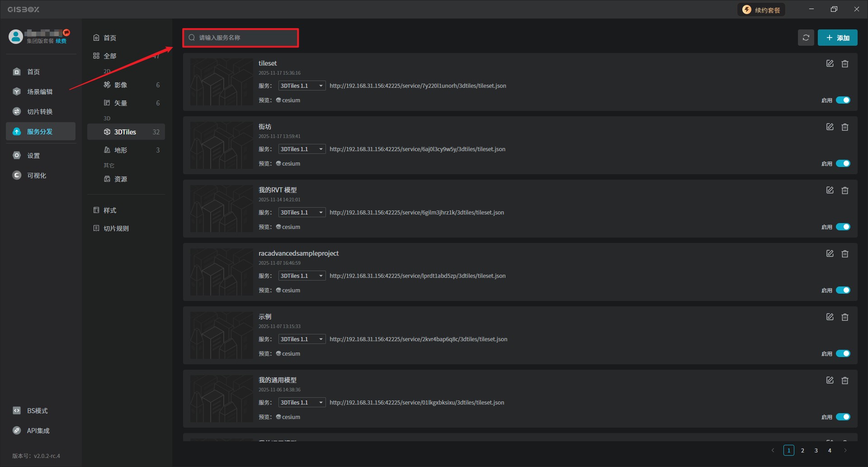Open the 场景编辑 section in the sidebar
Image resolution: width=868 pixels, height=467 pixels.
(39, 92)
